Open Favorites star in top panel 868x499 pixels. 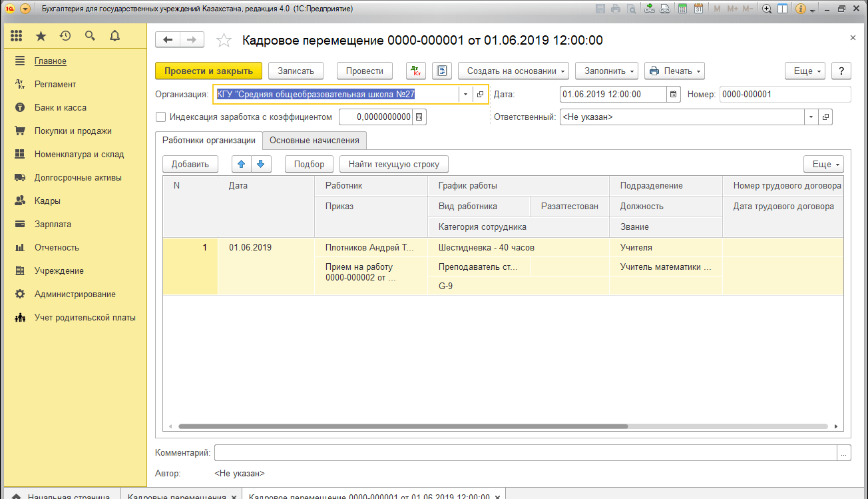pyautogui.click(x=41, y=36)
